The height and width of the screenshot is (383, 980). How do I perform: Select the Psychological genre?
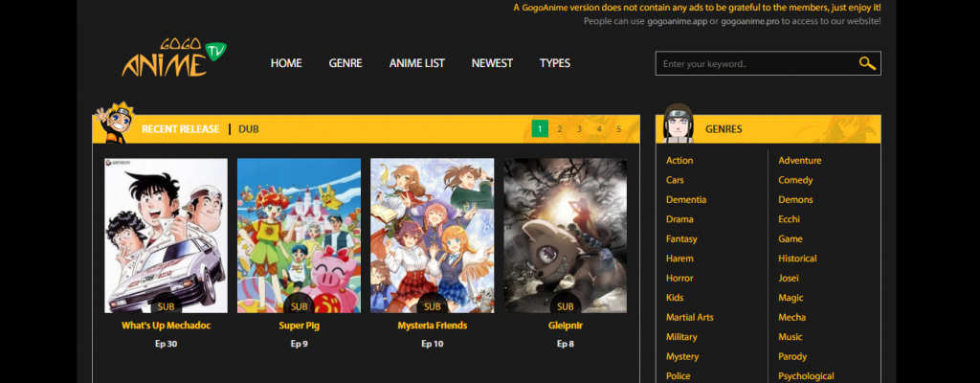[x=806, y=376]
